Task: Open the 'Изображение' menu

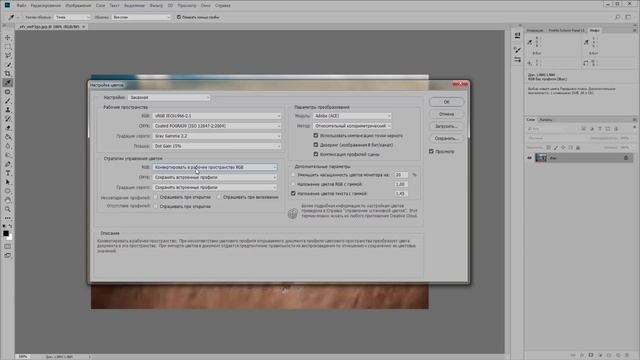Action: pyautogui.click(x=78, y=6)
